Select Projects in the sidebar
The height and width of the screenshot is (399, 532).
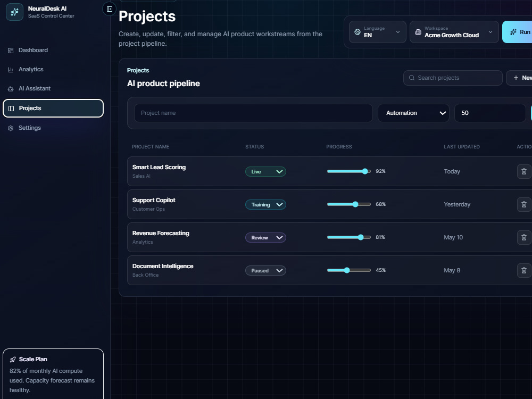53,108
